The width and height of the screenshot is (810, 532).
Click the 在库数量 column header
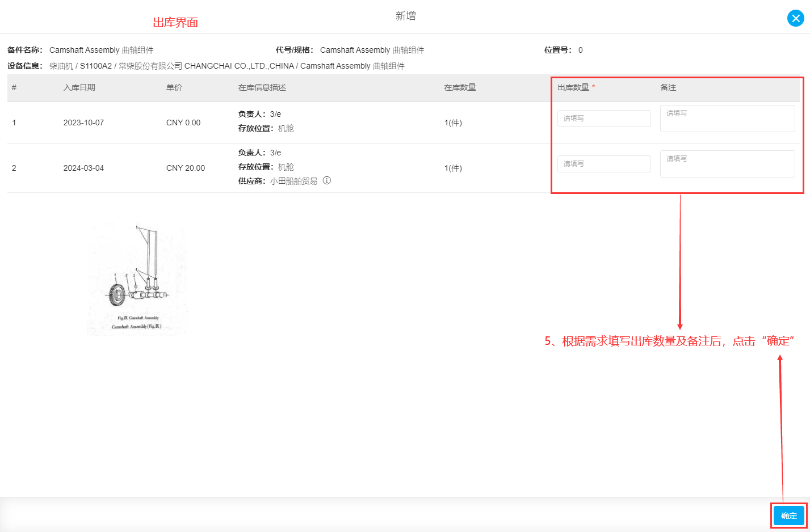click(x=460, y=87)
